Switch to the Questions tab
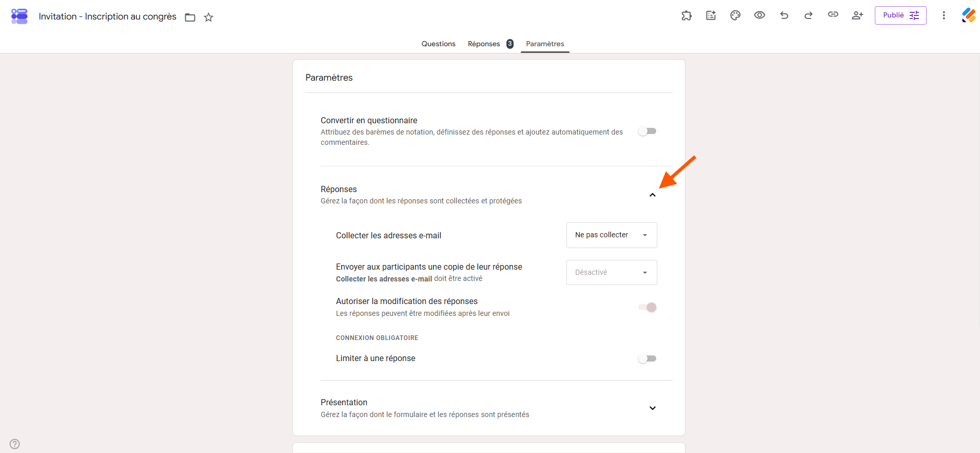This screenshot has height=453, width=980. point(438,44)
